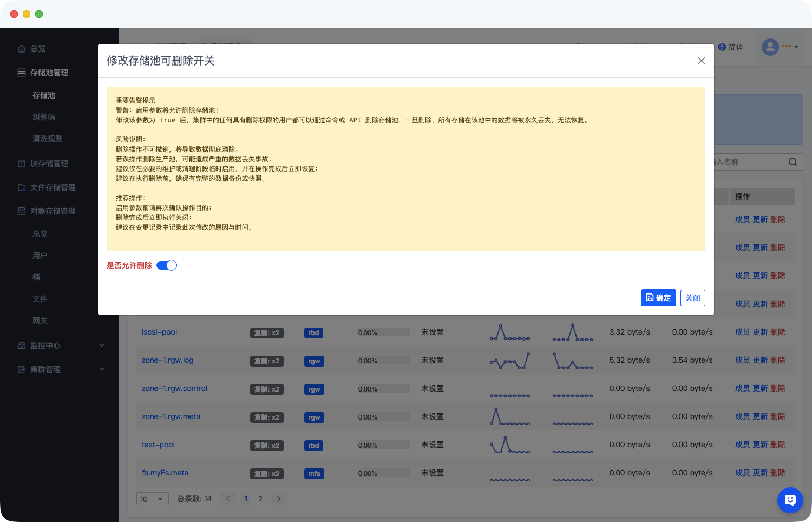Click the 存储池管理 sidebar icon

(x=22, y=73)
